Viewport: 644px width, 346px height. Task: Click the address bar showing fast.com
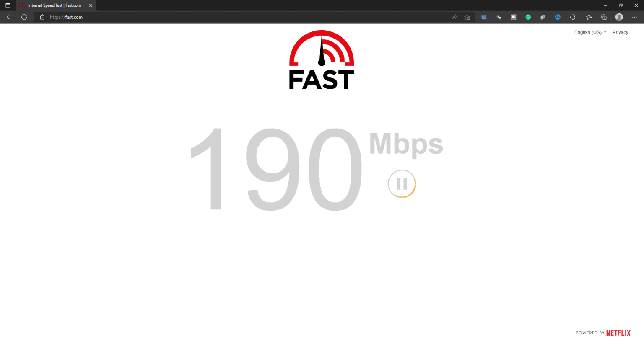tap(247, 17)
